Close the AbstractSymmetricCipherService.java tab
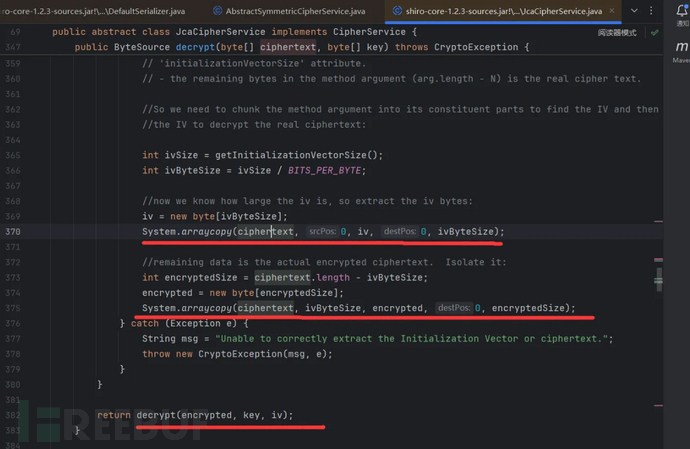Image resolution: width=690 pixels, height=449 pixels. coord(375,11)
